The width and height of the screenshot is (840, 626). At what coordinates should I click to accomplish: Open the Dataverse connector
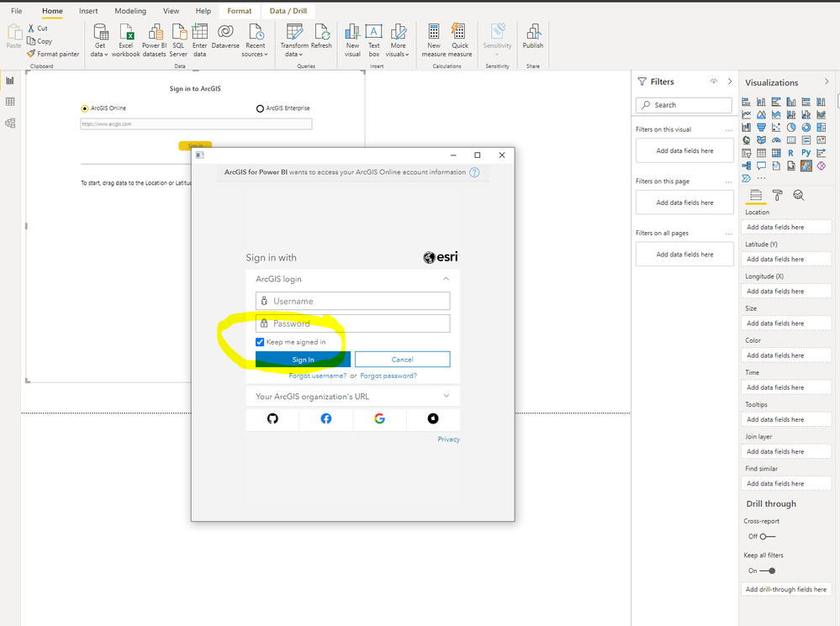click(225, 39)
